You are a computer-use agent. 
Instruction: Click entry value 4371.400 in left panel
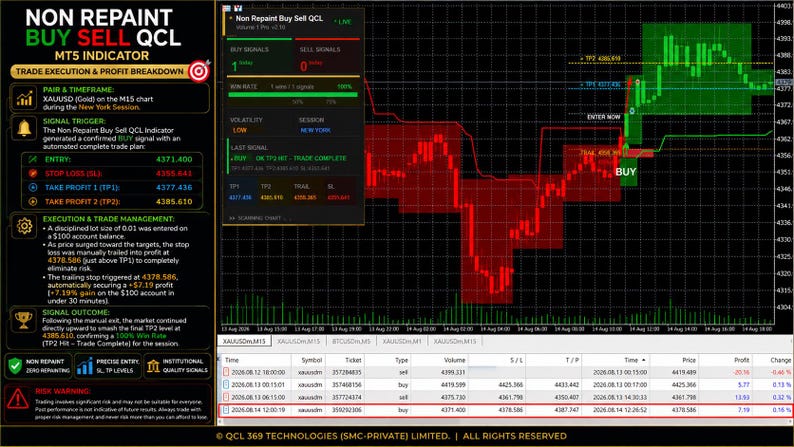coord(174,159)
